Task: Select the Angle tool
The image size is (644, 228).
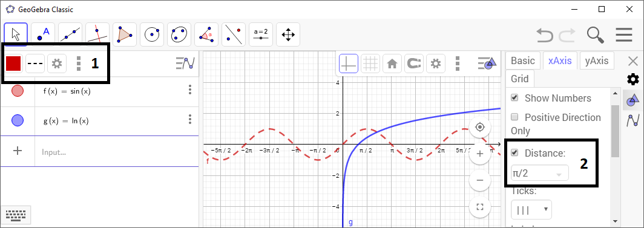Action: [206, 34]
